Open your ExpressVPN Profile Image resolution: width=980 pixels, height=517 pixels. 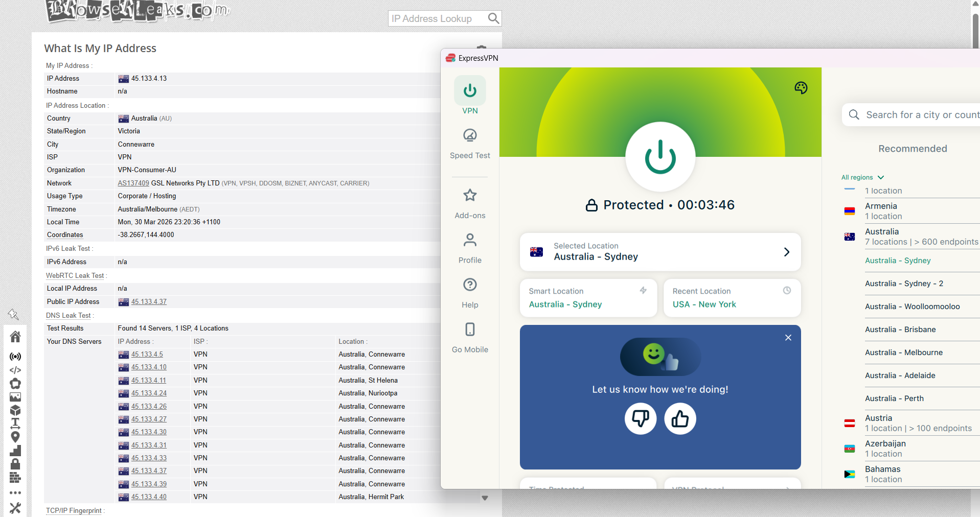pos(469,247)
